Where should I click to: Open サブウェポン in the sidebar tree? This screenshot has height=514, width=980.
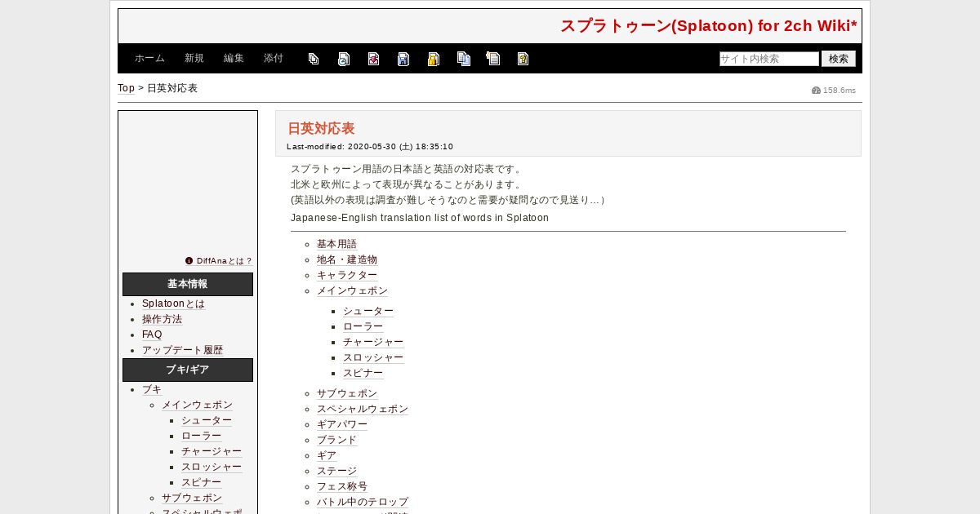(192, 498)
